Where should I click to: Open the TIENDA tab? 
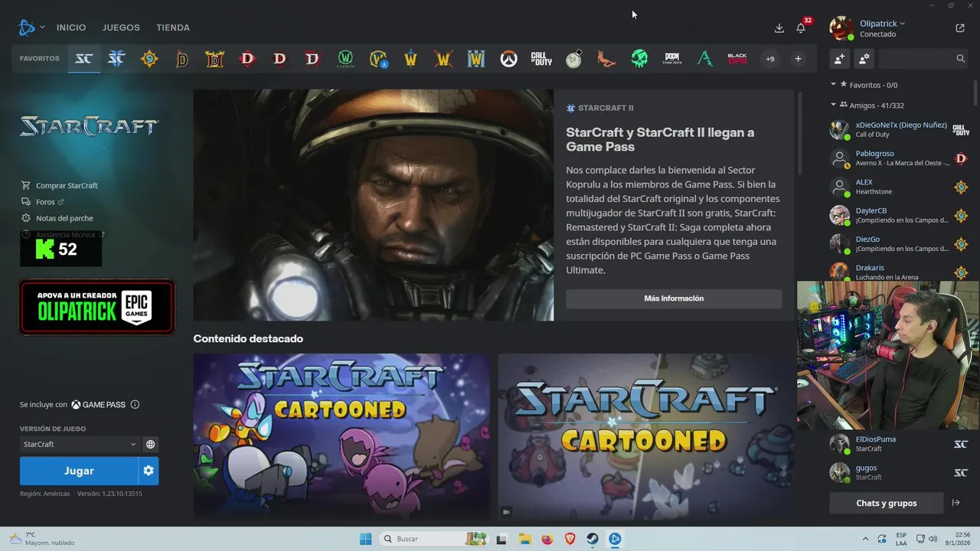173,28
